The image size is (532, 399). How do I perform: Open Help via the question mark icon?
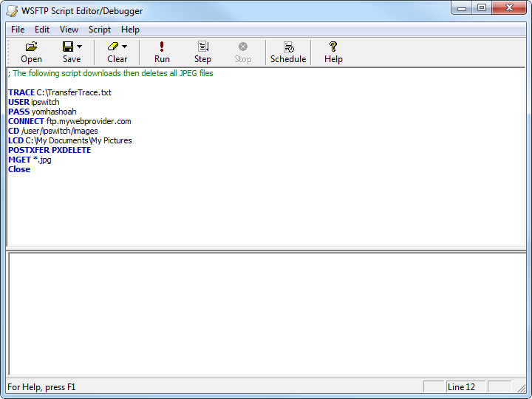tap(333, 52)
